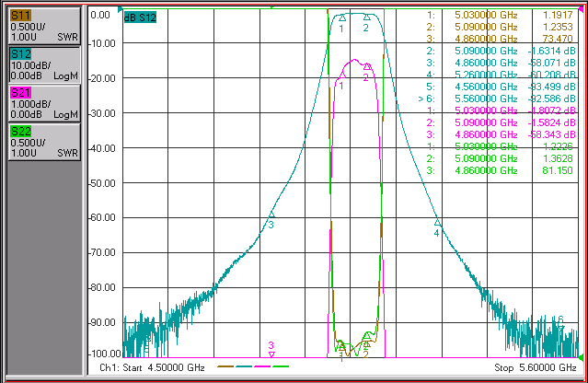
Task: Select cyan marker 3 at -58 dB
Action: [x=271, y=215]
